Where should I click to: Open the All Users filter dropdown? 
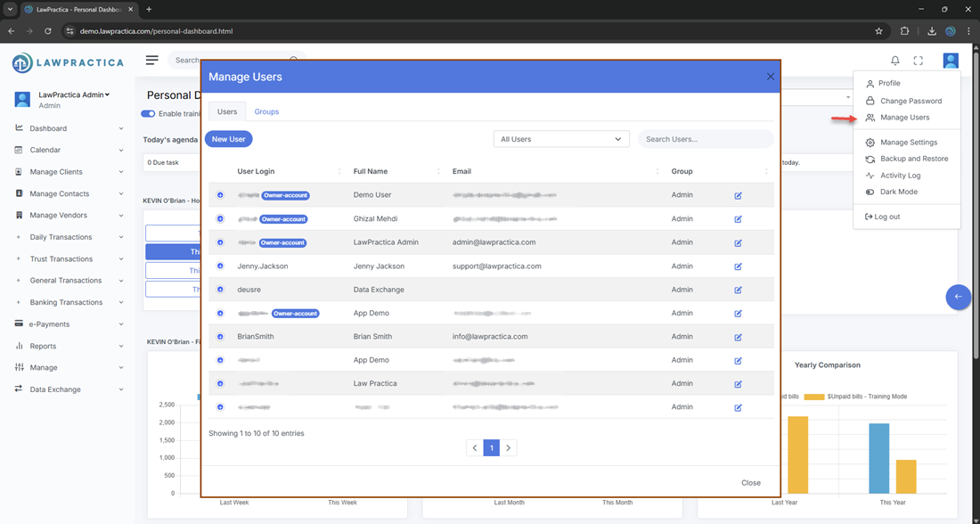pos(561,139)
